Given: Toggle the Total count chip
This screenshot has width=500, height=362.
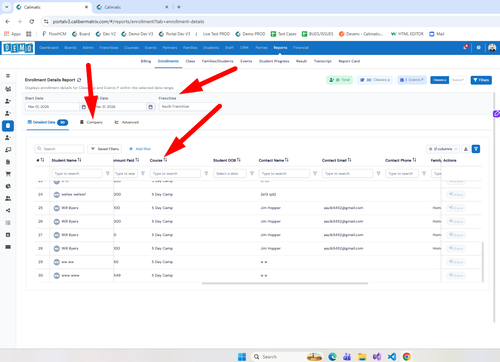Looking at the screenshot, I should pyautogui.click(x=339, y=80).
